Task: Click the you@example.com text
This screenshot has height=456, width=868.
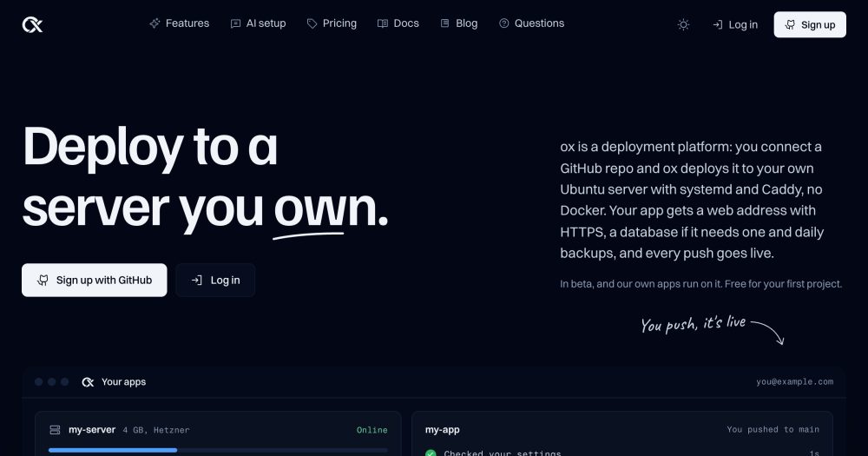Action: pos(794,382)
